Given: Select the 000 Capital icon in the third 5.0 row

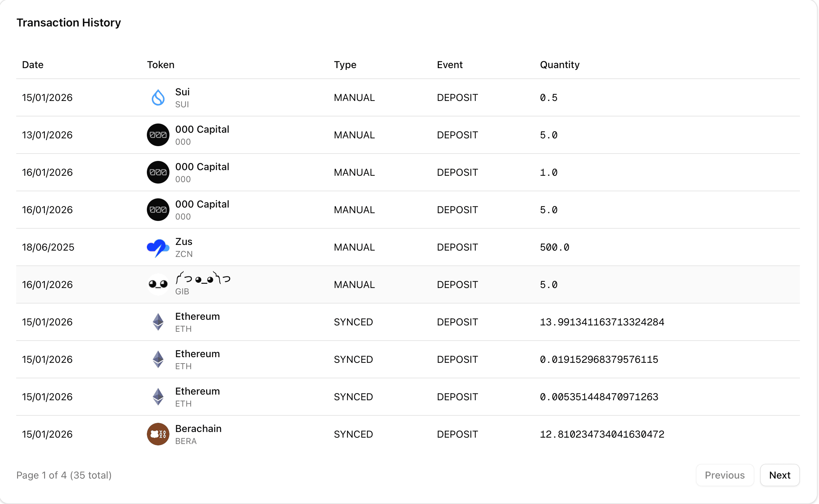Looking at the screenshot, I should click(158, 210).
